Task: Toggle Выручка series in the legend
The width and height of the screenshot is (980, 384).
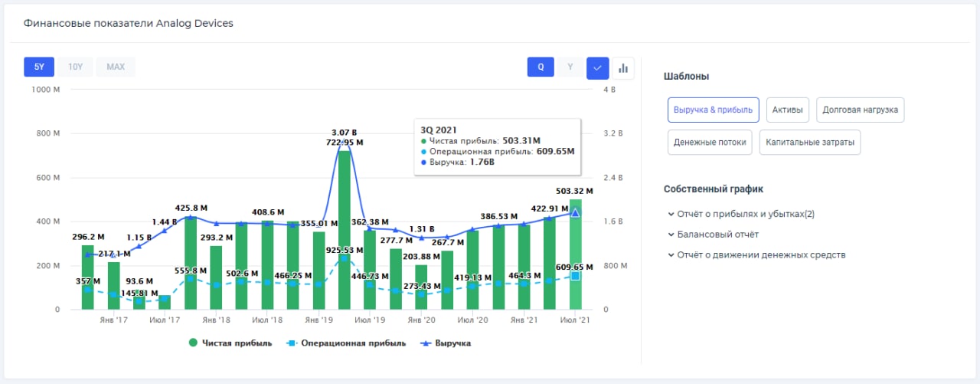Action: point(452,343)
